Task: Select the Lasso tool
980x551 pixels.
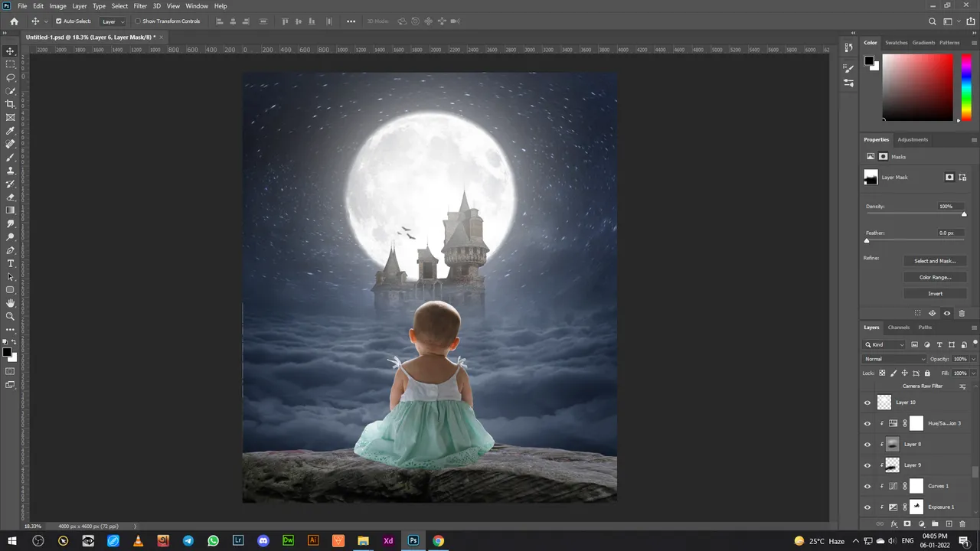Action: (11, 77)
